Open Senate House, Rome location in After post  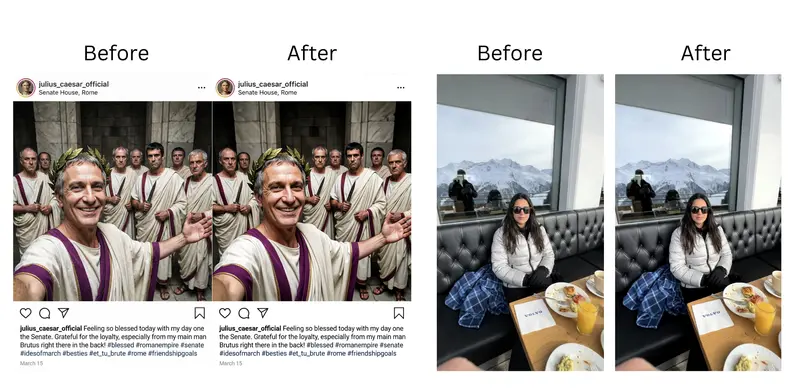(267, 93)
